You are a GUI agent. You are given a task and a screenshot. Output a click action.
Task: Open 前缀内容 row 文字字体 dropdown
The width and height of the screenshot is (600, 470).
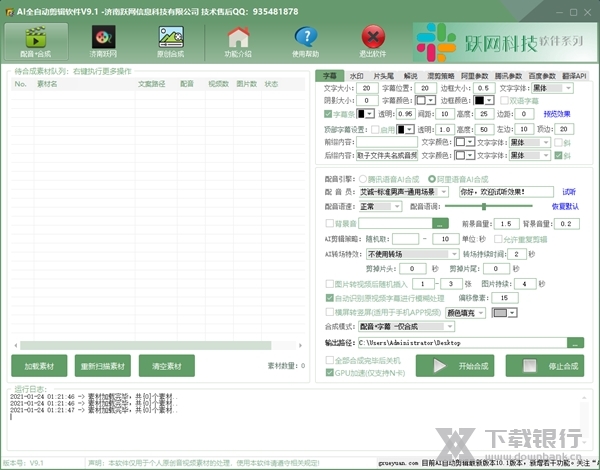[530, 142]
